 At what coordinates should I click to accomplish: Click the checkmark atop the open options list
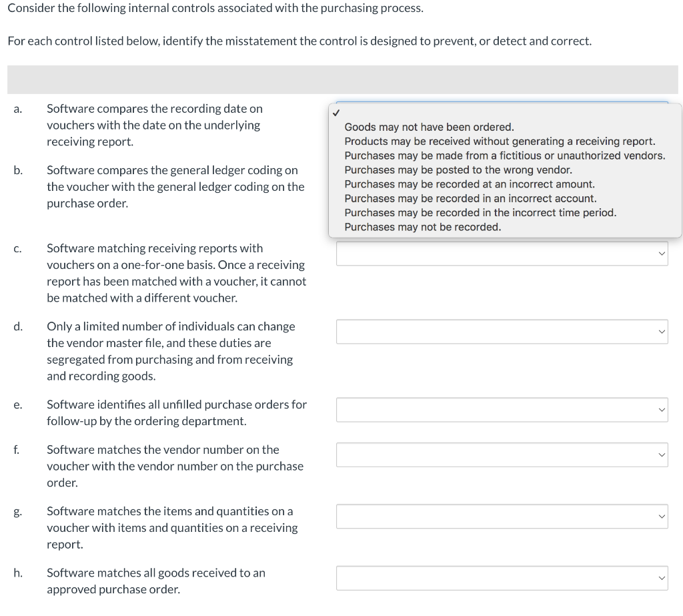(x=337, y=111)
